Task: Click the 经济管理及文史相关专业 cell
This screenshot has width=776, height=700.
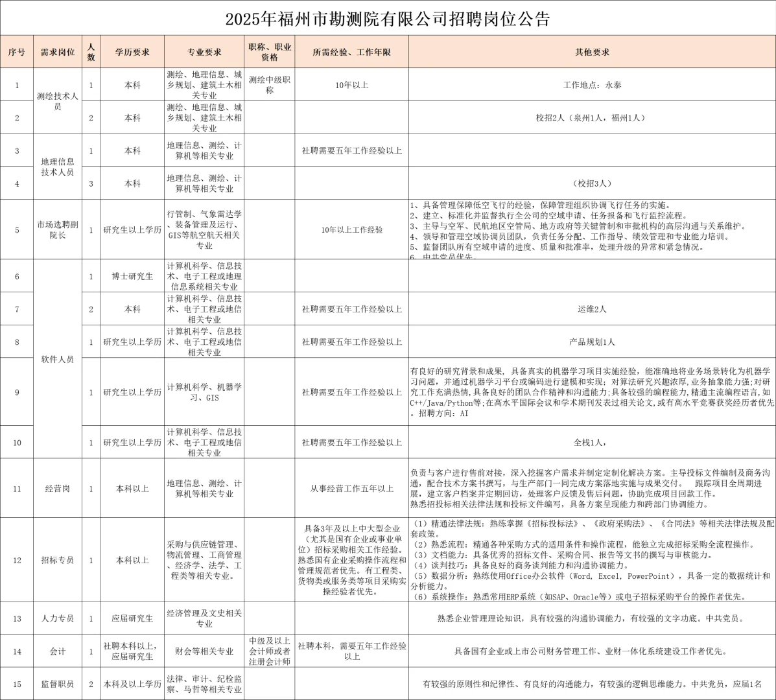Action: (x=204, y=618)
